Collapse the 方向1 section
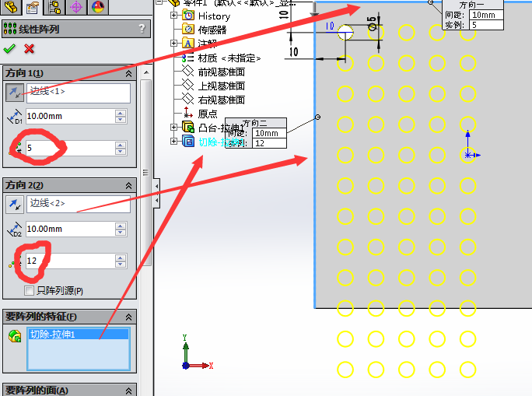Screen dimensions: 532x396 click(x=128, y=74)
